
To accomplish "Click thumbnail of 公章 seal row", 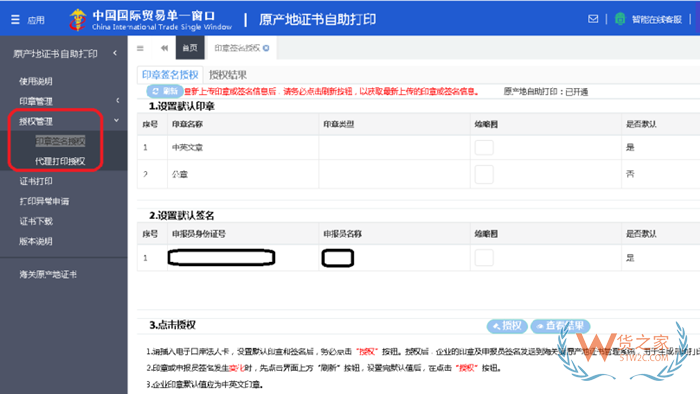I will pyautogui.click(x=484, y=174).
